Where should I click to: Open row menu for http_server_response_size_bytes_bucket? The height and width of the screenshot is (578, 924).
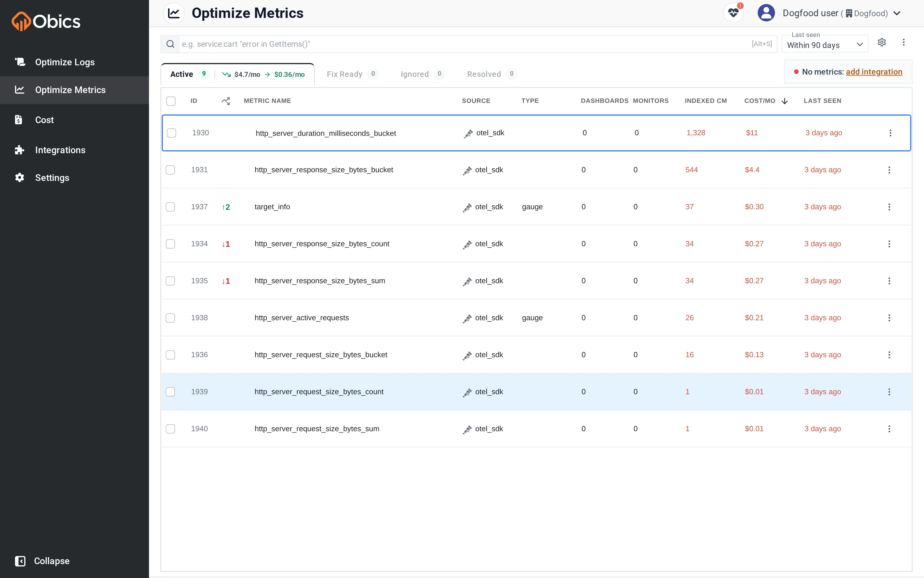(x=889, y=170)
